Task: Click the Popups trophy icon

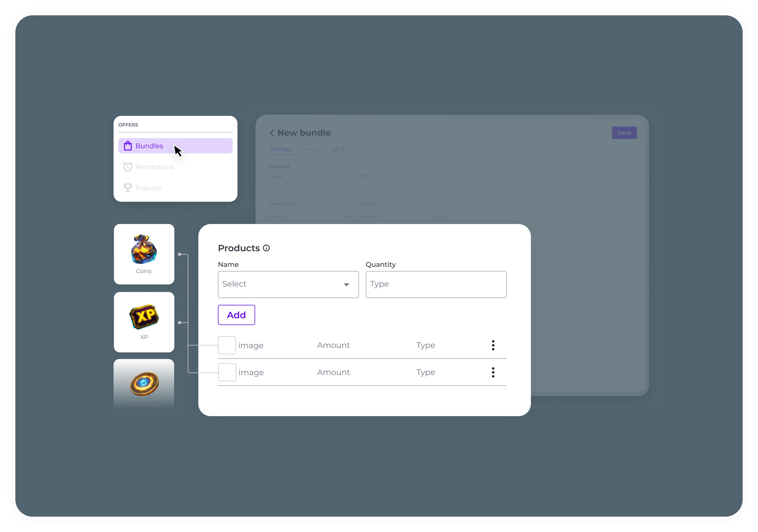Action: (x=128, y=187)
